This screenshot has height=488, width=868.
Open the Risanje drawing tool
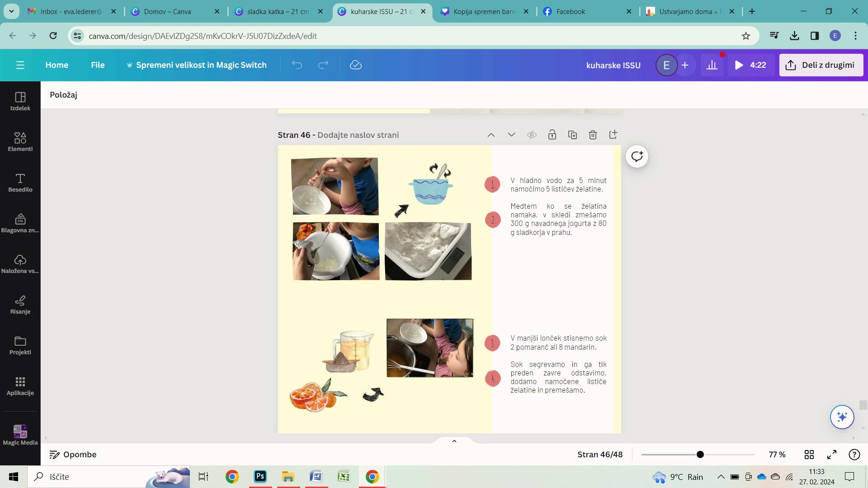[x=20, y=304]
